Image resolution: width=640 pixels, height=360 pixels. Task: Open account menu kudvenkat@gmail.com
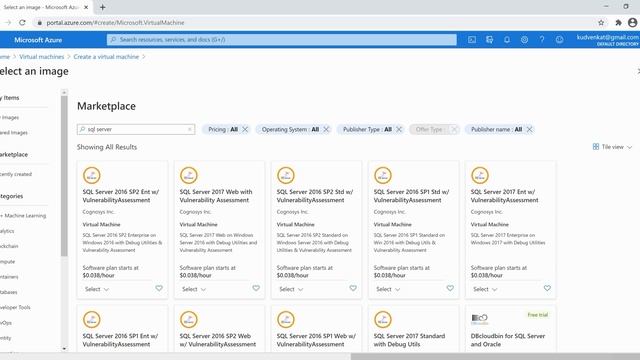coord(607,40)
